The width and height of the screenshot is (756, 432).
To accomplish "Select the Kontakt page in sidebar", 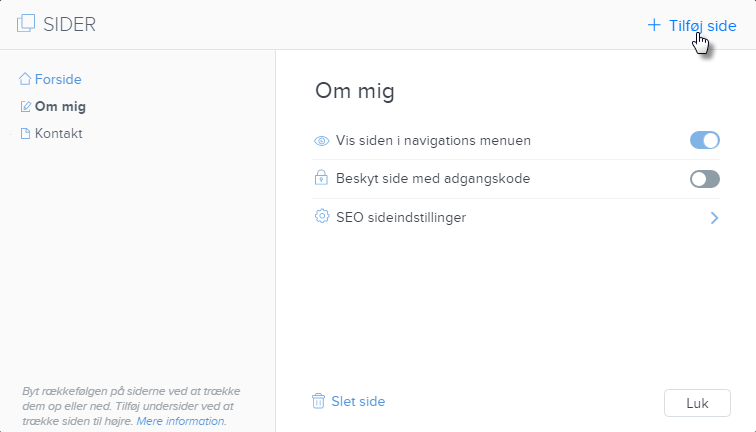I will [58, 133].
